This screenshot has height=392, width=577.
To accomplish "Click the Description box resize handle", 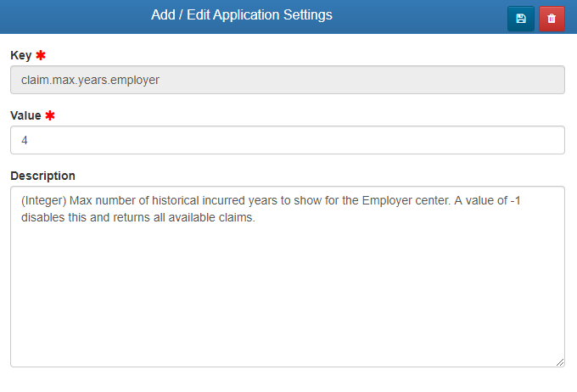I will click(560, 362).
